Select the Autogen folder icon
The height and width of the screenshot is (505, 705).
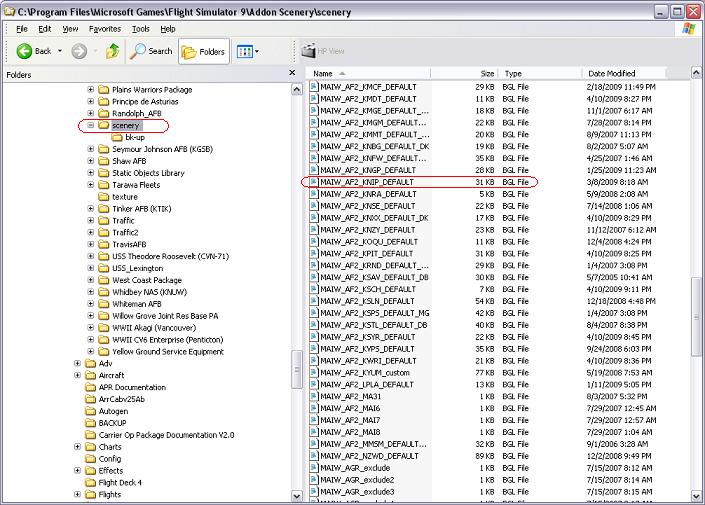coord(91,411)
